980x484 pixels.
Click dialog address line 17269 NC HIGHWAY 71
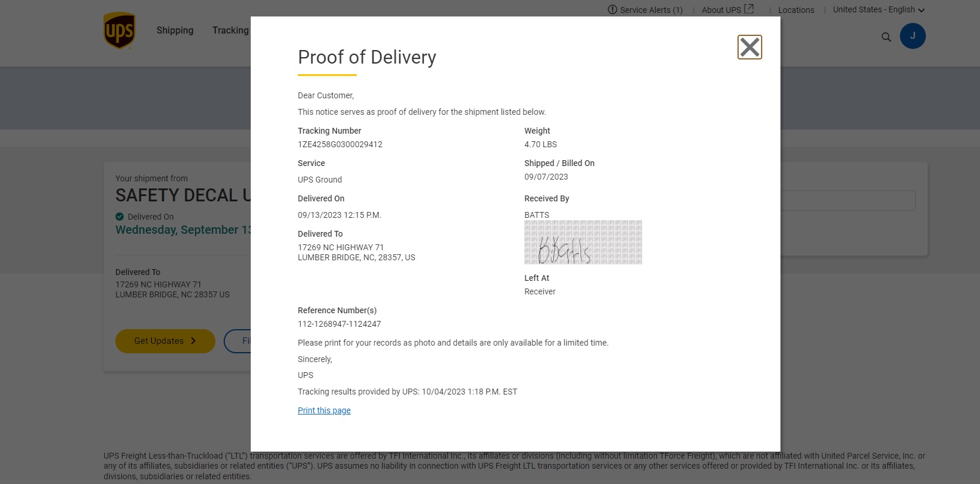click(x=341, y=247)
